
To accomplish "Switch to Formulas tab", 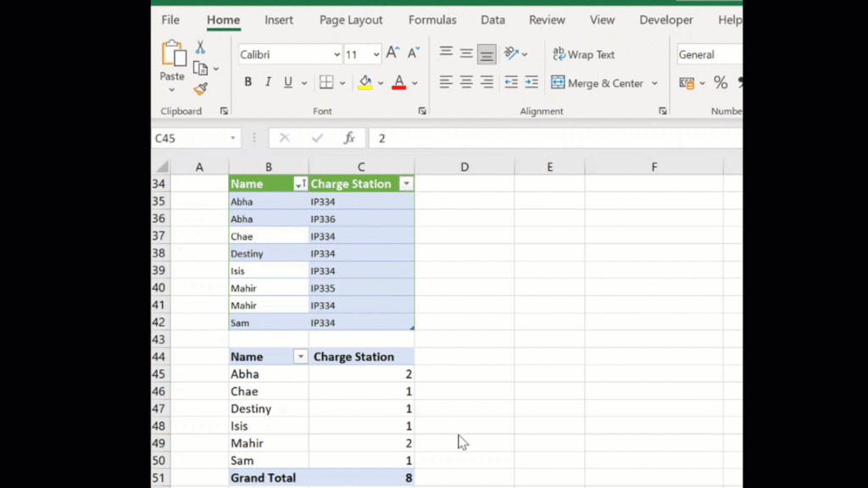I will coord(432,20).
